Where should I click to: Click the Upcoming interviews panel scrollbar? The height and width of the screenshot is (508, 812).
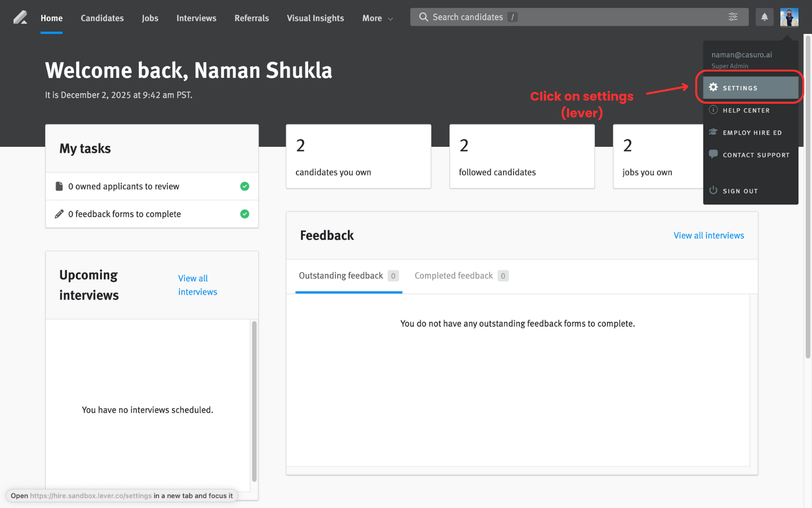click(254, 401)
